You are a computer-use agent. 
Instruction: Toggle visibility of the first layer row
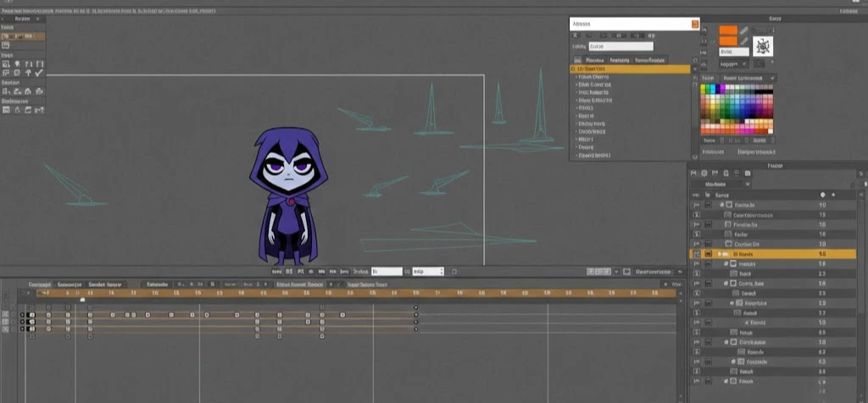[x=697, y=206]
